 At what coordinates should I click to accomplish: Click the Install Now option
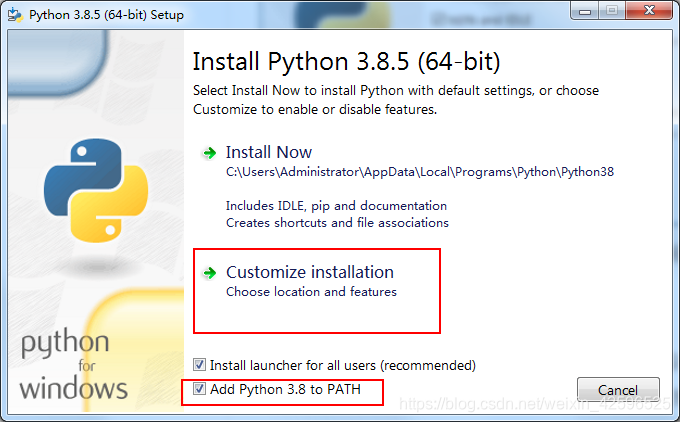268,152
